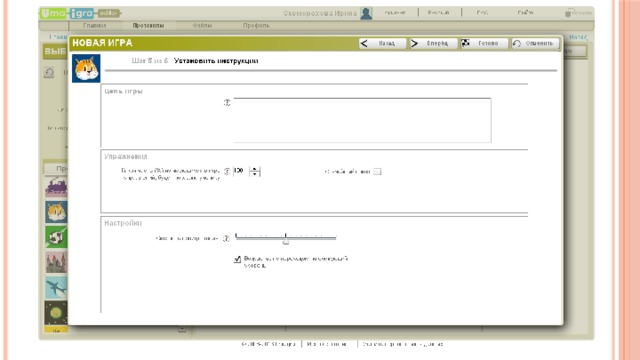Screen dimensions: 640x360
Task: Open the Главная tab
Action: 94,26
